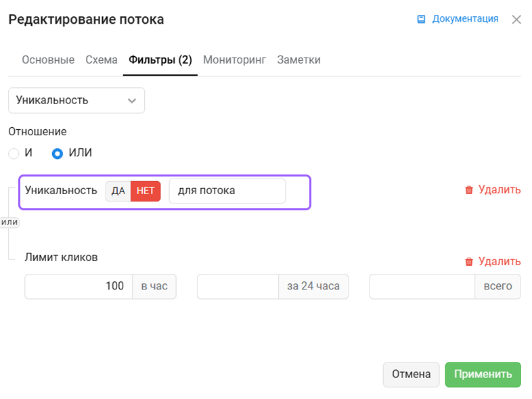Open the Документация link
This screenshot has width=532, height=399.
pyautogui.click(x=465, y=19)
